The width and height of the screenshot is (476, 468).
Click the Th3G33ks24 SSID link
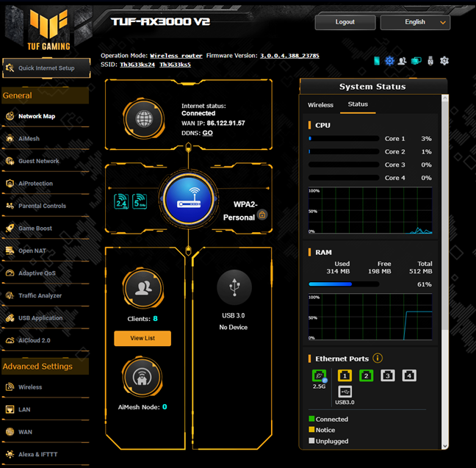[x=137, y=65]
